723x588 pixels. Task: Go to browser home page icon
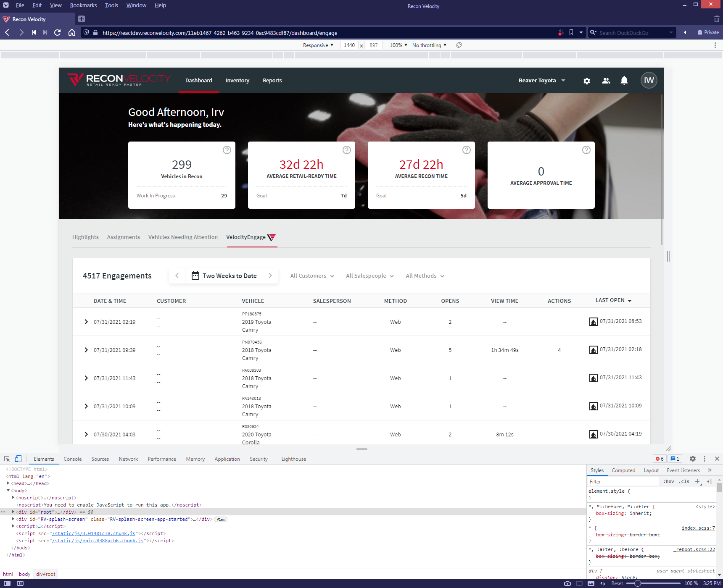[72, 32]
